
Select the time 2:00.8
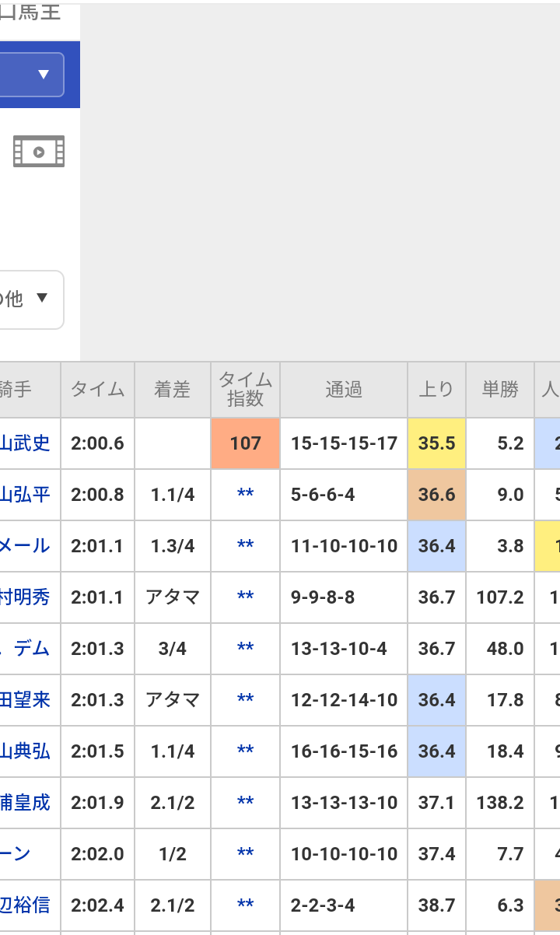click(x=97, y=495)
